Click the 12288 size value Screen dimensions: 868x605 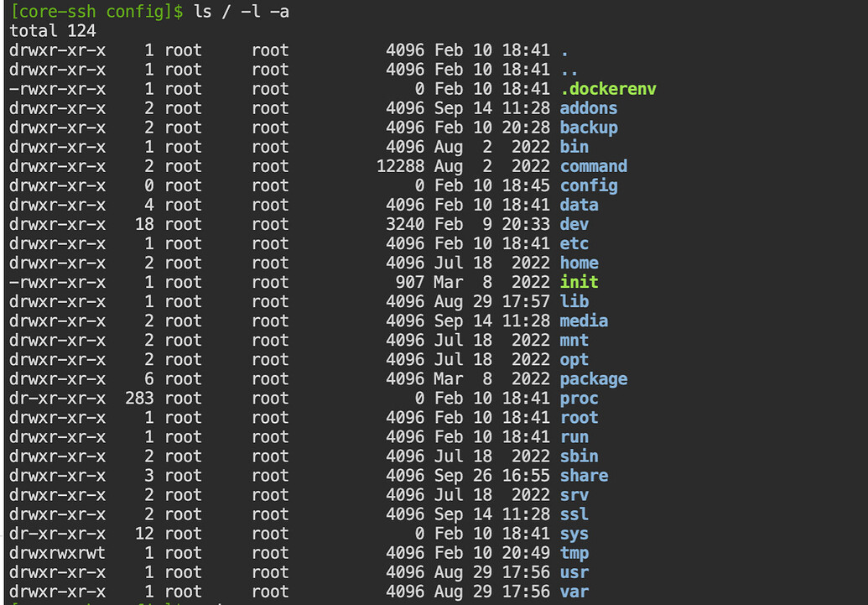[x=400, y=166]
